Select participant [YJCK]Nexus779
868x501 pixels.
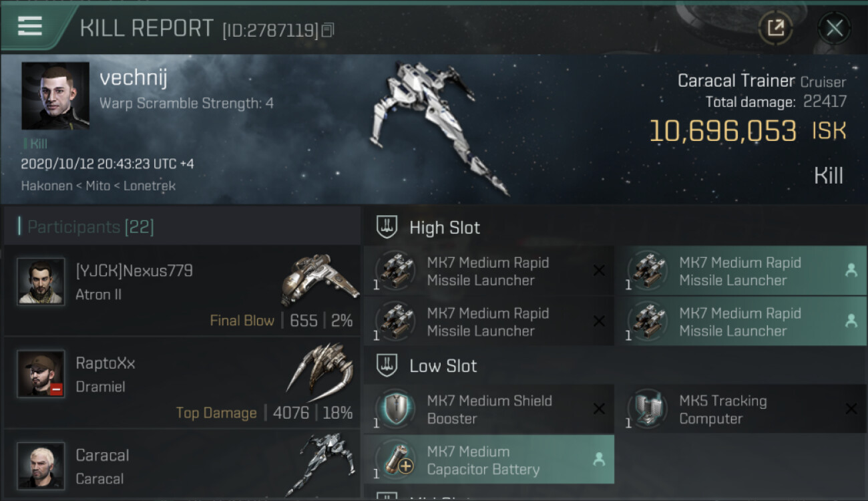134,271
